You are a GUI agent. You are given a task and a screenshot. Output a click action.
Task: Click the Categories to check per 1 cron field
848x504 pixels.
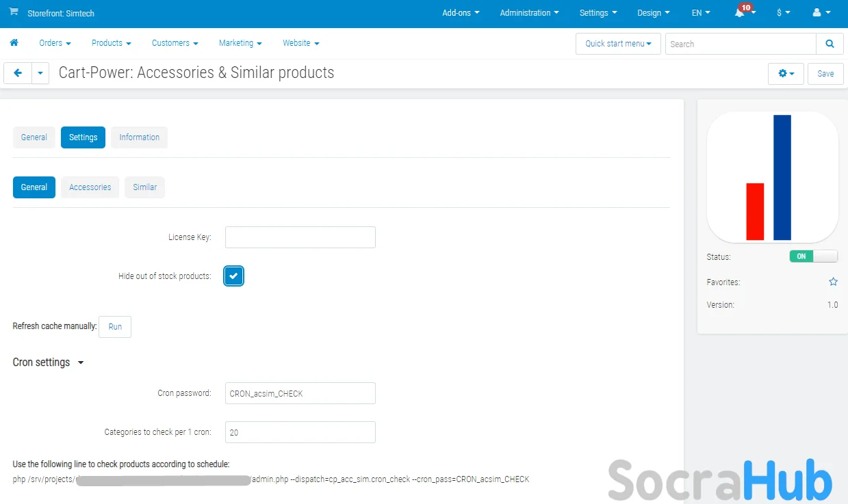pyautogui.click(x=300, y=432)
